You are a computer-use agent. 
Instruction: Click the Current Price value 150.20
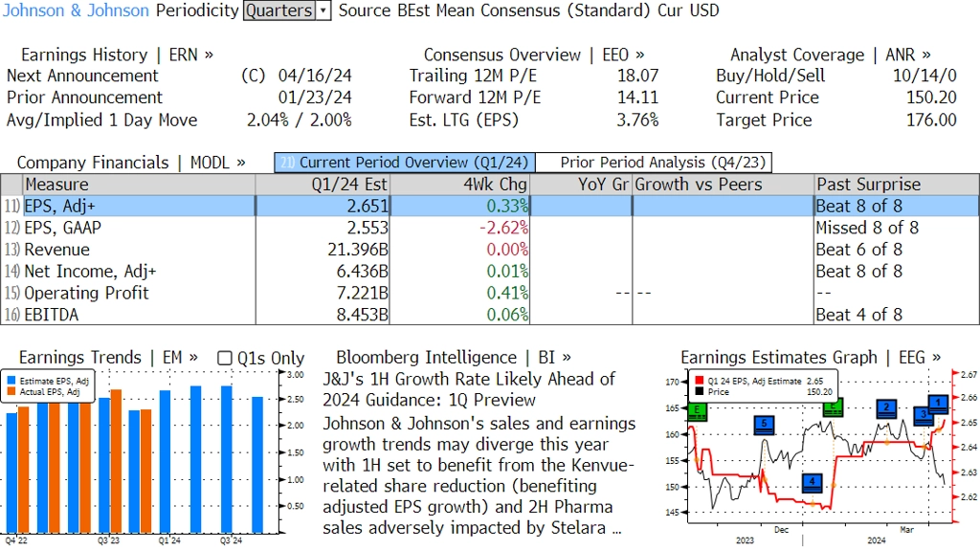click(931, 99)
